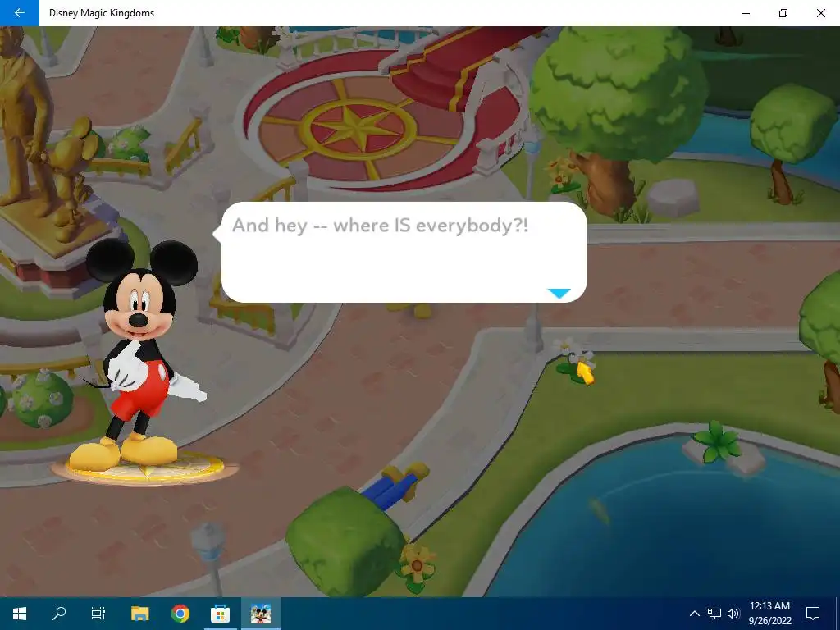Open Microsoft Store from the taskbar

click(x=220, y=614)
